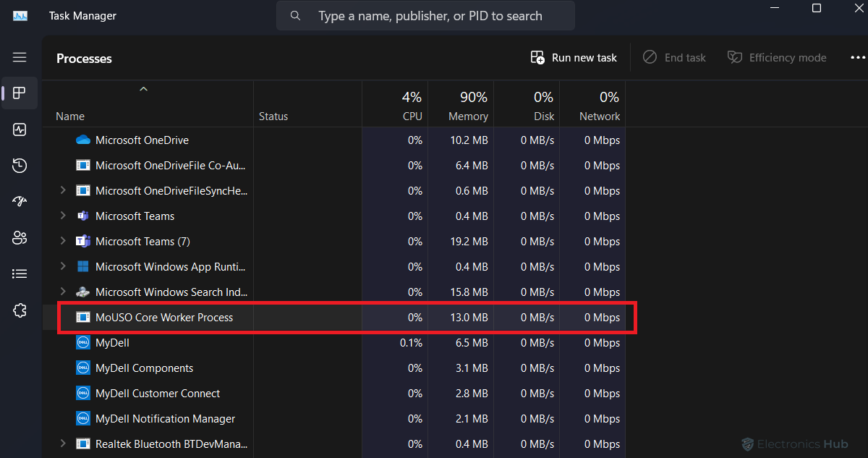This screenshot has height=458, width=868.
Task: Open the Users sidebar icon
Action: 20,237
